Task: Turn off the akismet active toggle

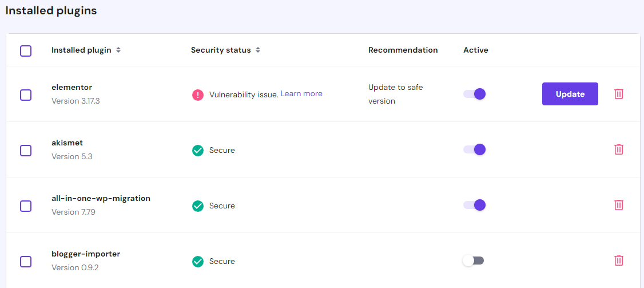Action: coord(474,149)
